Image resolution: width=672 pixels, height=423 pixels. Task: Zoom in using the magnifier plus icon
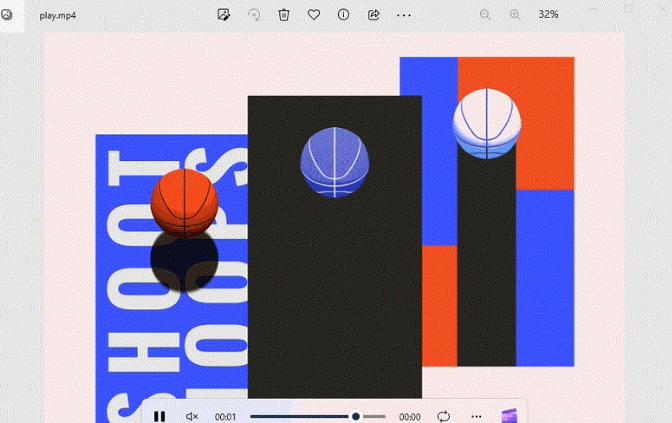click(515, 15)
